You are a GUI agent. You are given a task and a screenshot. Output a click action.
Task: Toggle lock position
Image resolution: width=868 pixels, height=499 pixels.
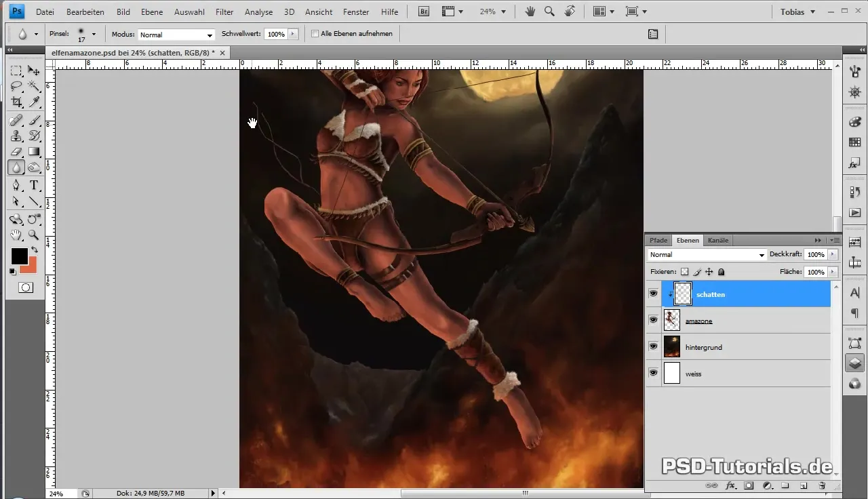tap(709, 272)
